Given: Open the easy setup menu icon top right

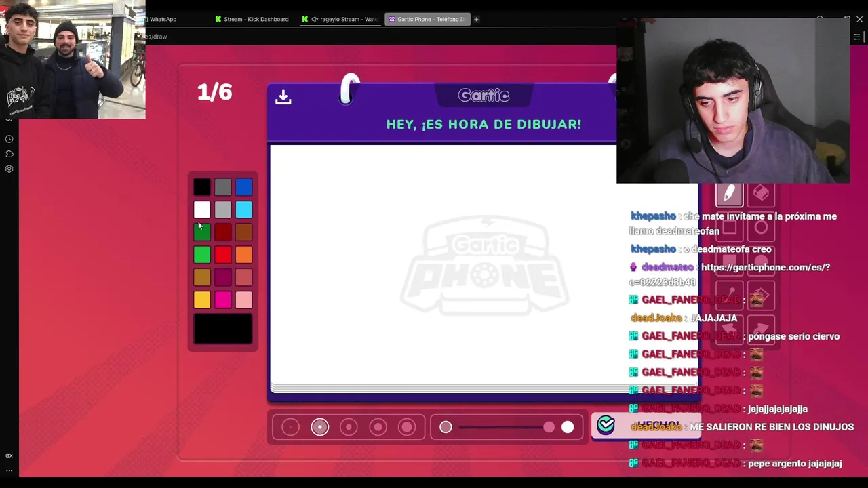Looking at the screenshot, I should click(856, 37).
